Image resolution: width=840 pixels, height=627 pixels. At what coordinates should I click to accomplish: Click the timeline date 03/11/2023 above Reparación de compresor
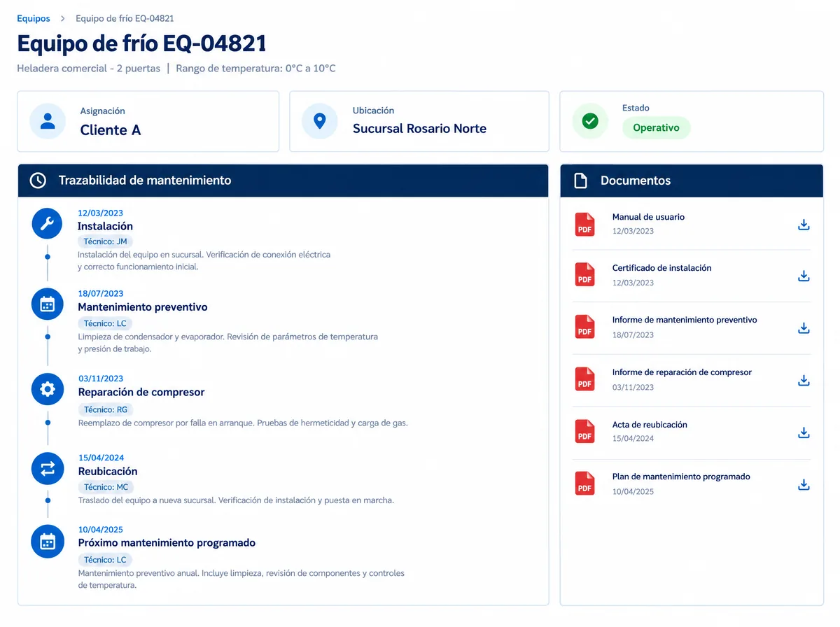point(101,379)
